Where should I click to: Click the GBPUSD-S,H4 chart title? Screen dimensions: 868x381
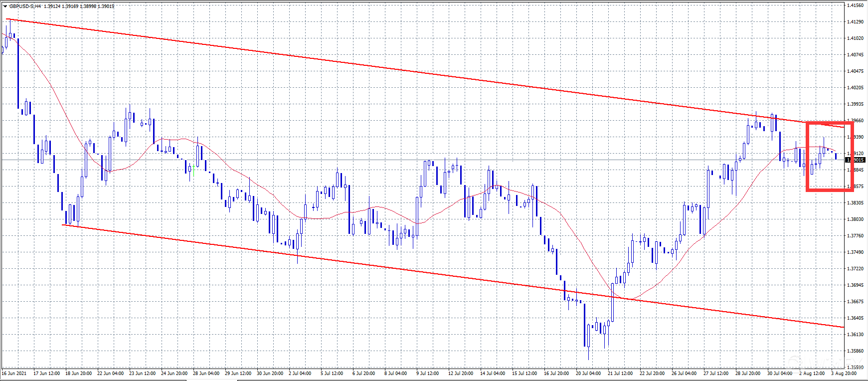(25, 6)
